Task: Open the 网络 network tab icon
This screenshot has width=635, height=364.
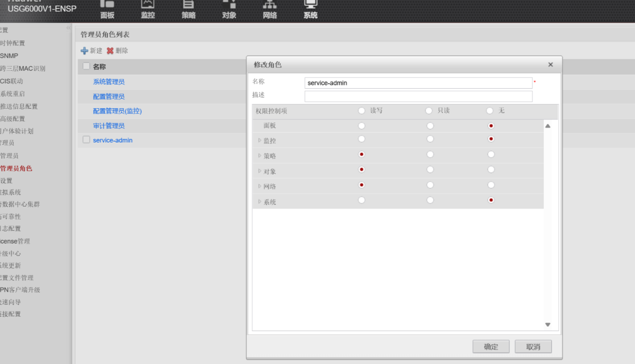Action: click(270, 4)
